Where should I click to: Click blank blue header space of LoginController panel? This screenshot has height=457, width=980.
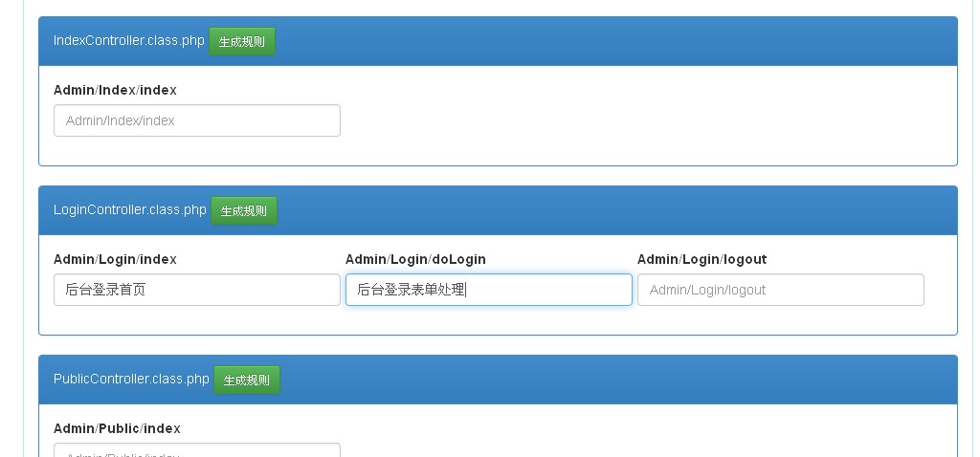pyautogui.click(x=612, y=211)
